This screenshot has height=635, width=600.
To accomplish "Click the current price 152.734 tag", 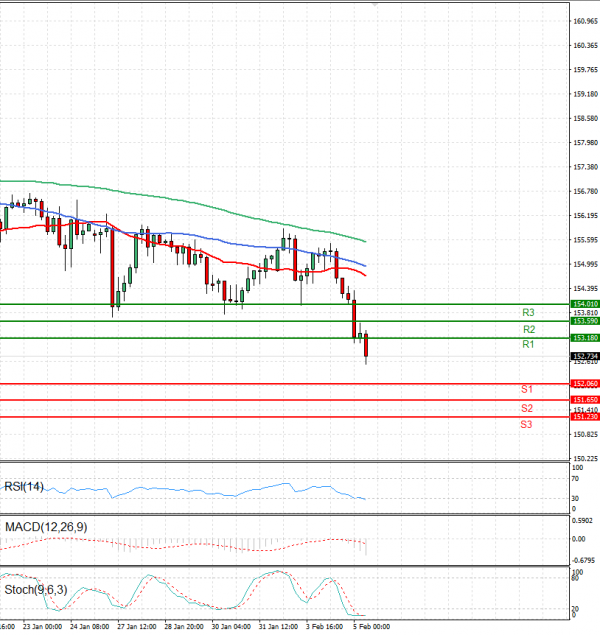I will (585, 356).
